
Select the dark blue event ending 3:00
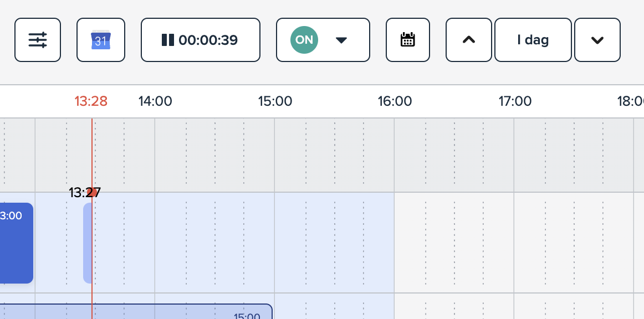(x=16, y=243)
